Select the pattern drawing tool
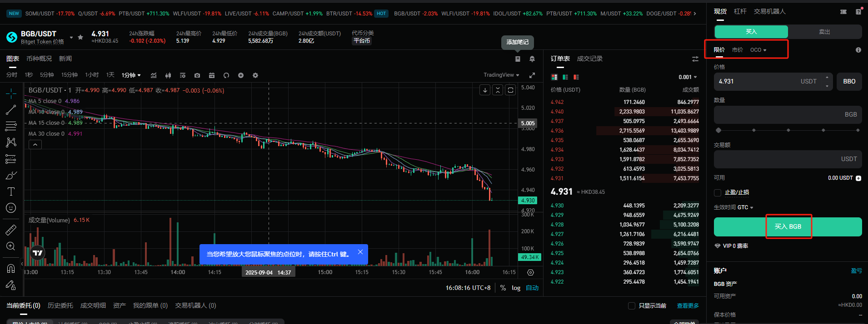868x324 pixels. tap(11, 142)
